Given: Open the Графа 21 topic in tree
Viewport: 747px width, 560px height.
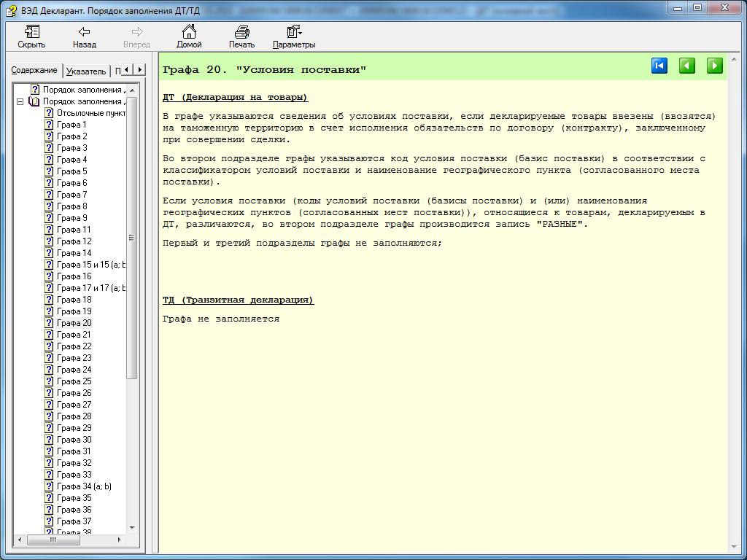Looking at the screenshot, I should (74, 335).
